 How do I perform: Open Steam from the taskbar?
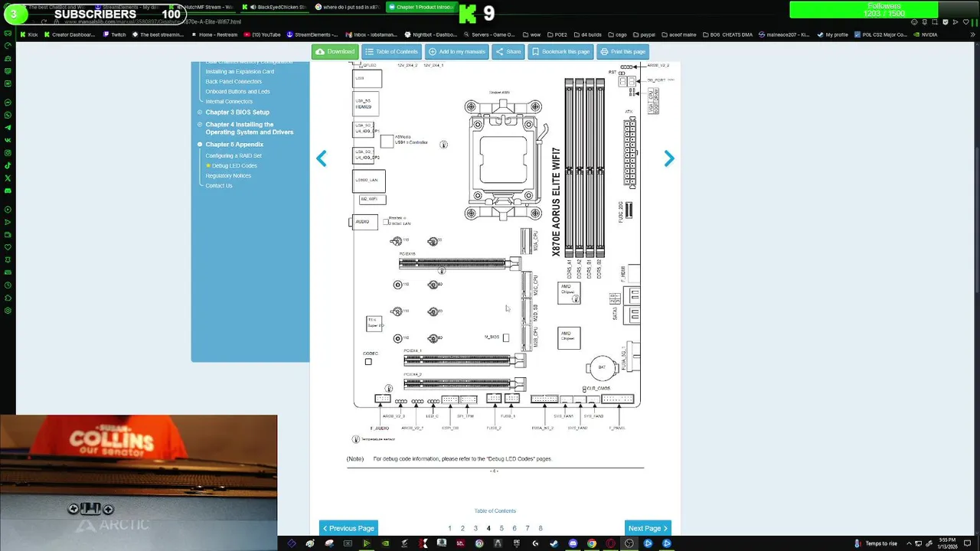tap(554, 543)
